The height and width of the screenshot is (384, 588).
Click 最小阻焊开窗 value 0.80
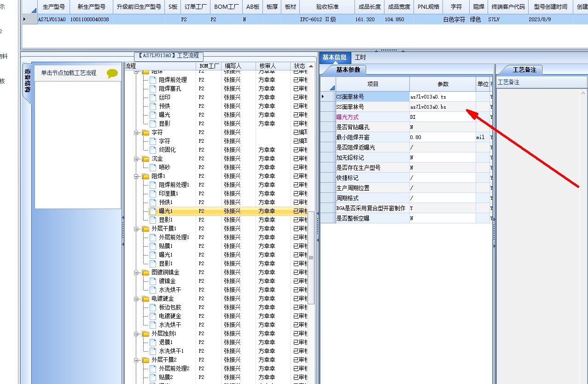coord(442,137)
